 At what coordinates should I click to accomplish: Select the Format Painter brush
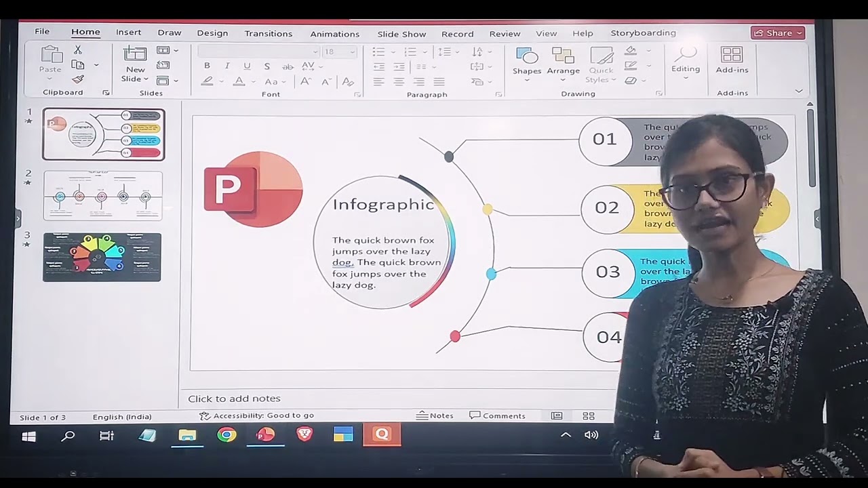point(78,79)
